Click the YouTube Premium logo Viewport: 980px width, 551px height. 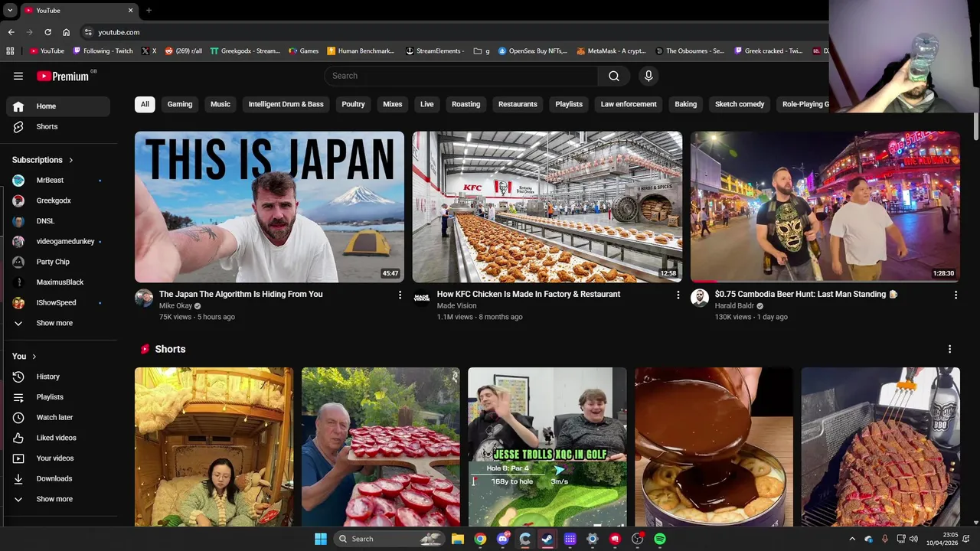(x=65, y=76)
